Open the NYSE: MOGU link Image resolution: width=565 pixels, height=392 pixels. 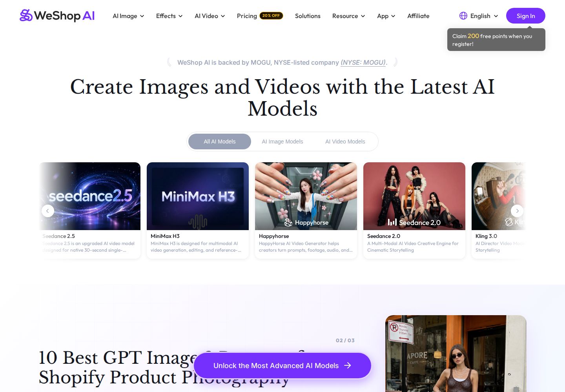click(363, 62)
